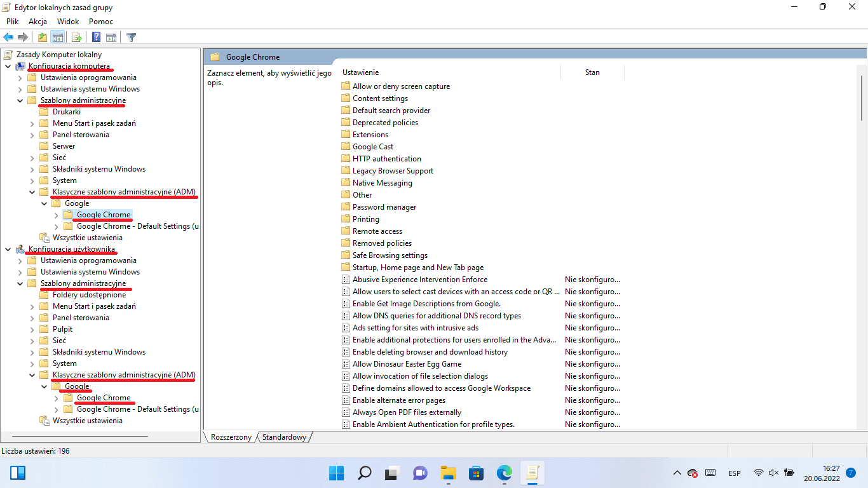Expand Menu Start i pasek zadań under Konfiguracja użytkownika

coord(32,306)
